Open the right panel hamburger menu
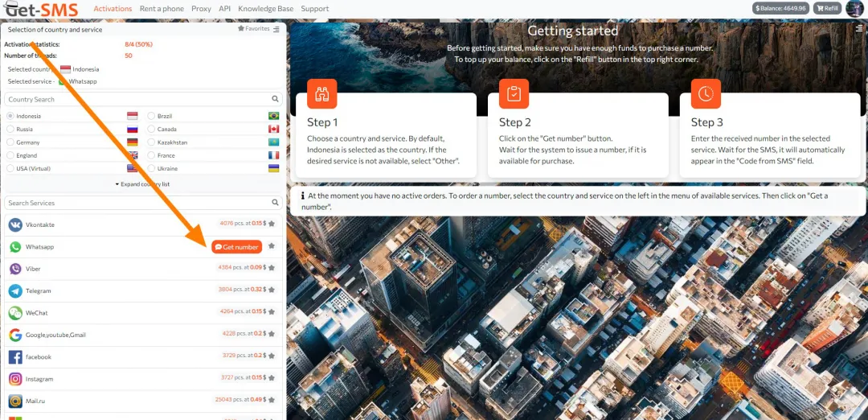868x420 pixels. click(858, 29)
